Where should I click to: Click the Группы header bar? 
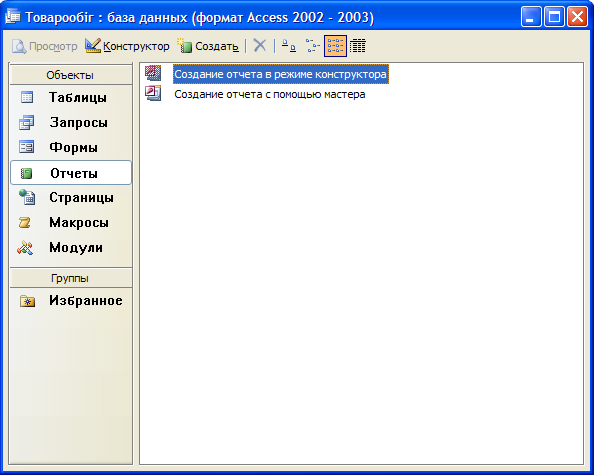pyautogui.click(x=71, y=278)
